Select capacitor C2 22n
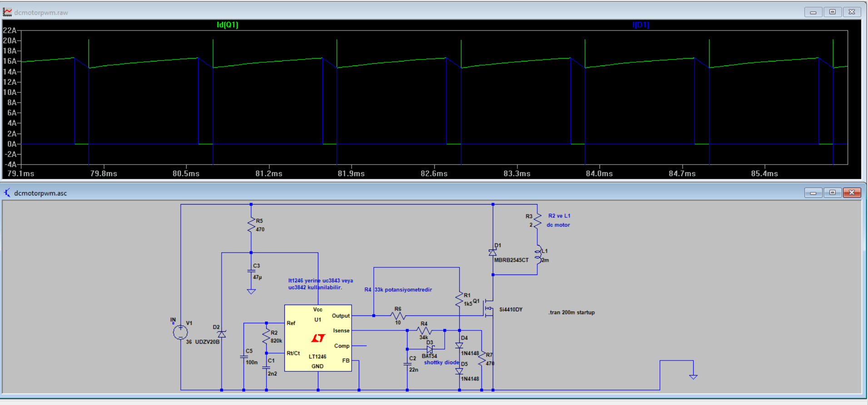Viewport: 868px width, 405px height. tap(407, 364)
